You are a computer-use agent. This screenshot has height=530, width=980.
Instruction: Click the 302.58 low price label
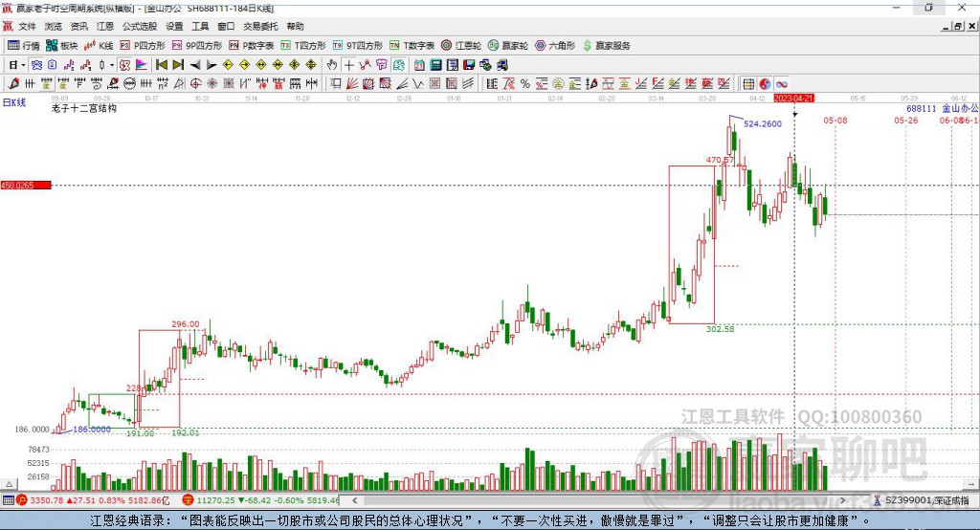pos(720,329)
